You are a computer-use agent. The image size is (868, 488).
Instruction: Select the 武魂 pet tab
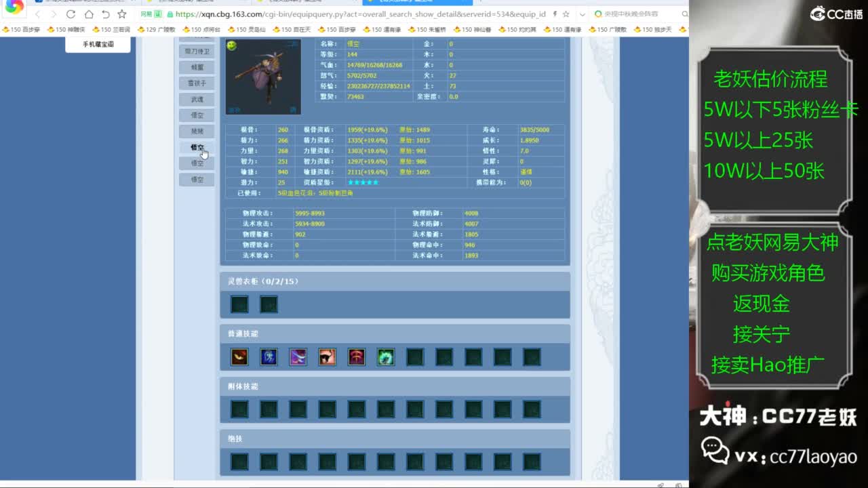pyautogui.click(x=197, y=100)
